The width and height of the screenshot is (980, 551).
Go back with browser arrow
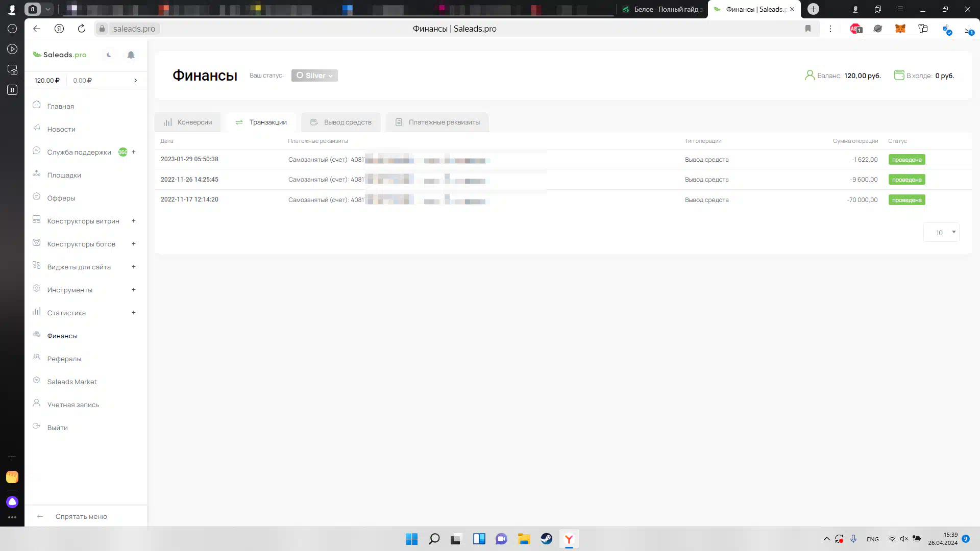[37, 29]
